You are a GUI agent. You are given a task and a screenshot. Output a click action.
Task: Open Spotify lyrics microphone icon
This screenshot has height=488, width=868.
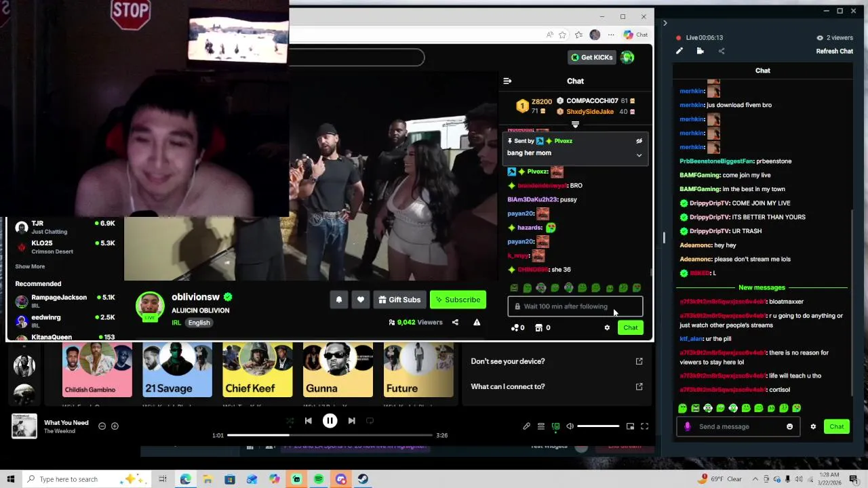point(526,426)
